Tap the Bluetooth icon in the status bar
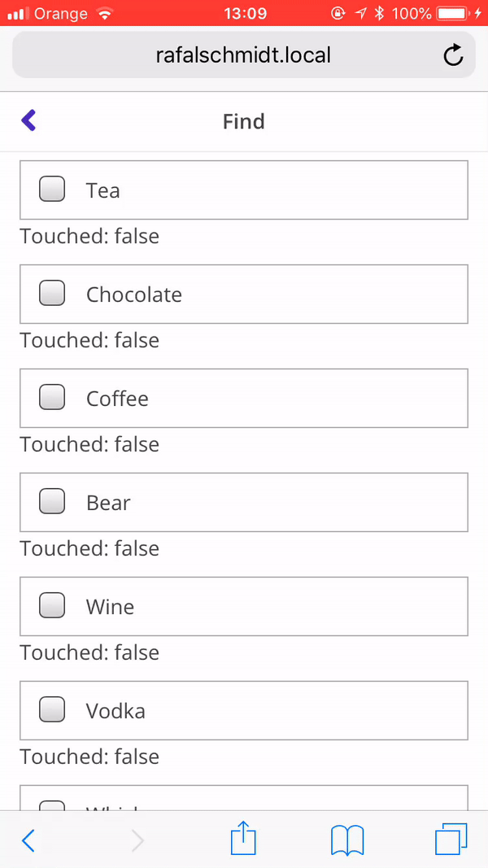Screen dimensions: 488x868 381,13
